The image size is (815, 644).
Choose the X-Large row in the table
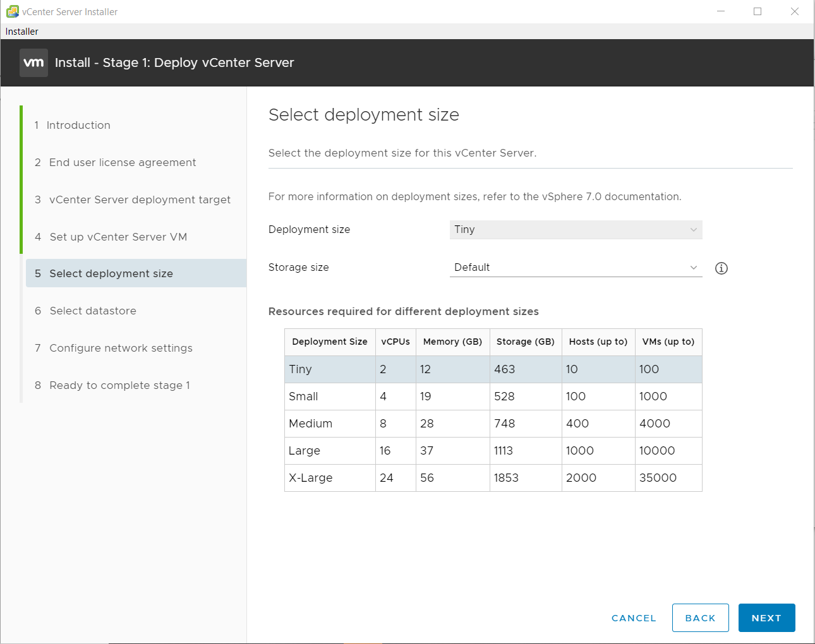point(493,478)
